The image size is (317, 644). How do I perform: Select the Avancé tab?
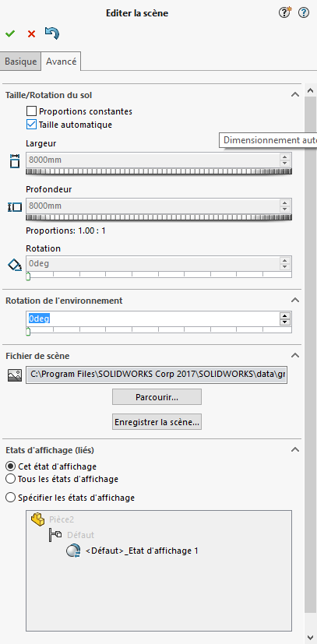[x=62, y=62]
